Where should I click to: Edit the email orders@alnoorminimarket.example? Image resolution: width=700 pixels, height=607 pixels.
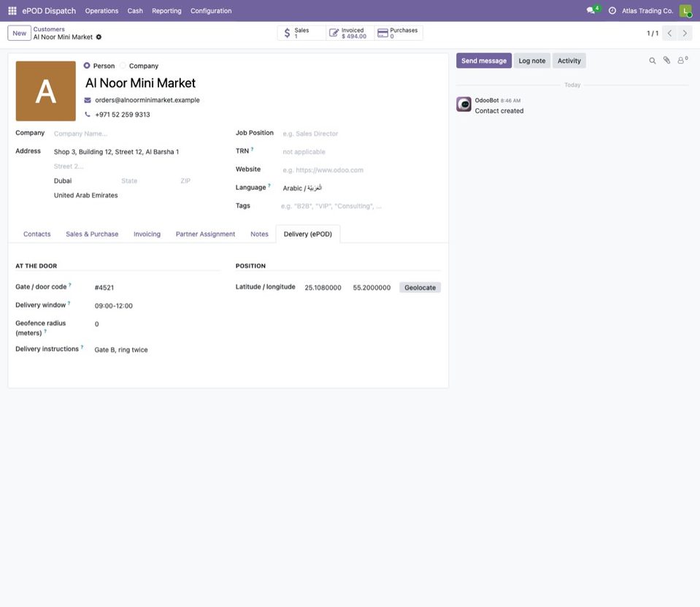coord(147,100)
